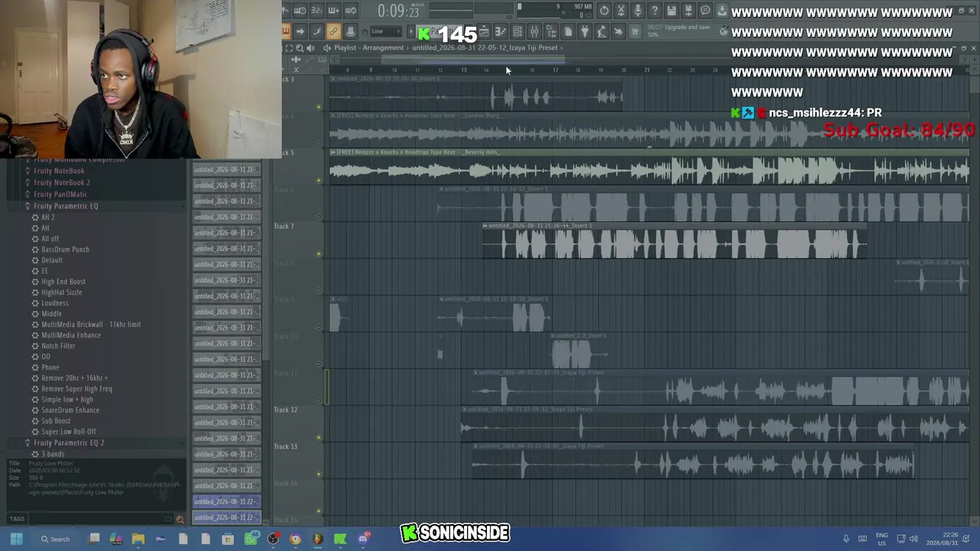Open the chat bubble icon in toolbar
This screenshot has height=551, width=980.
click(x=705, y=11)
